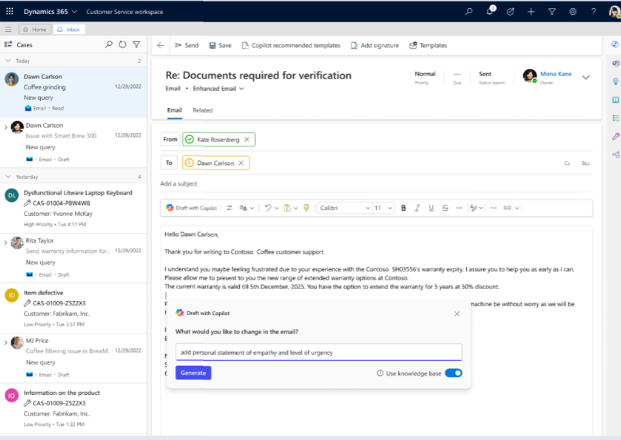Select the Email tab

click(174, 110)
